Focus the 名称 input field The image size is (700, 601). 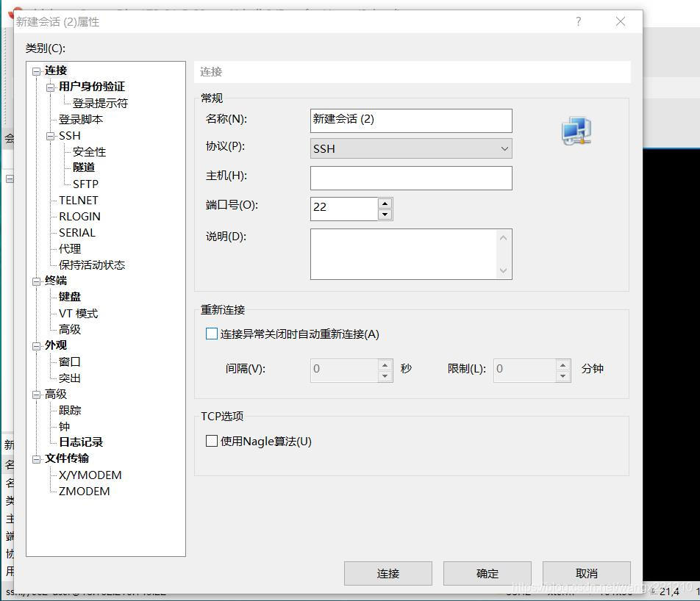click(x=411, y=120)
